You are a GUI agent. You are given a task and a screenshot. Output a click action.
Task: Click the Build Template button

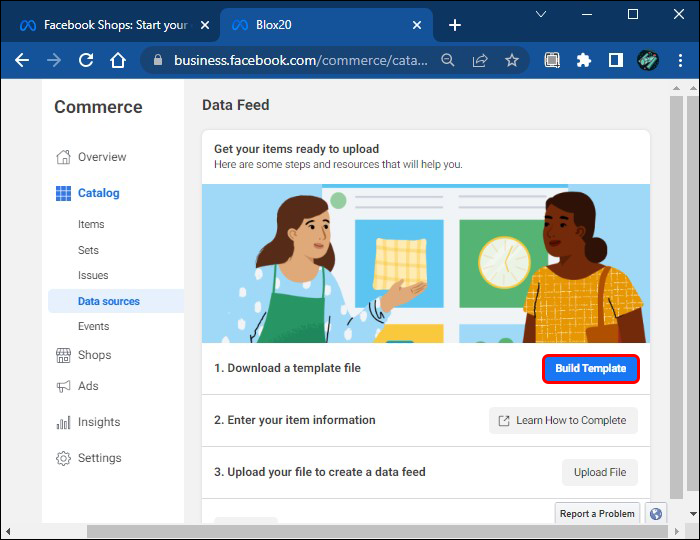coord(590,368)
